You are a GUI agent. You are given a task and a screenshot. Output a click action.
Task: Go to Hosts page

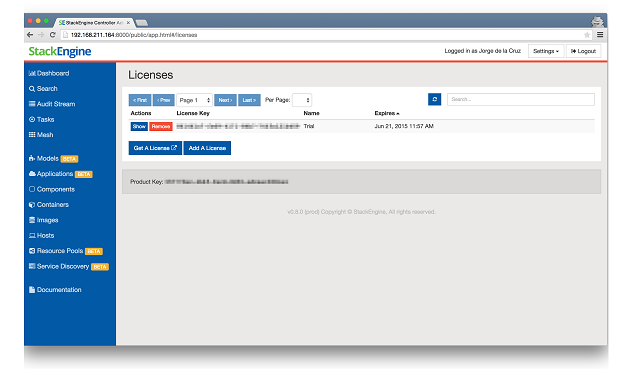41,235
